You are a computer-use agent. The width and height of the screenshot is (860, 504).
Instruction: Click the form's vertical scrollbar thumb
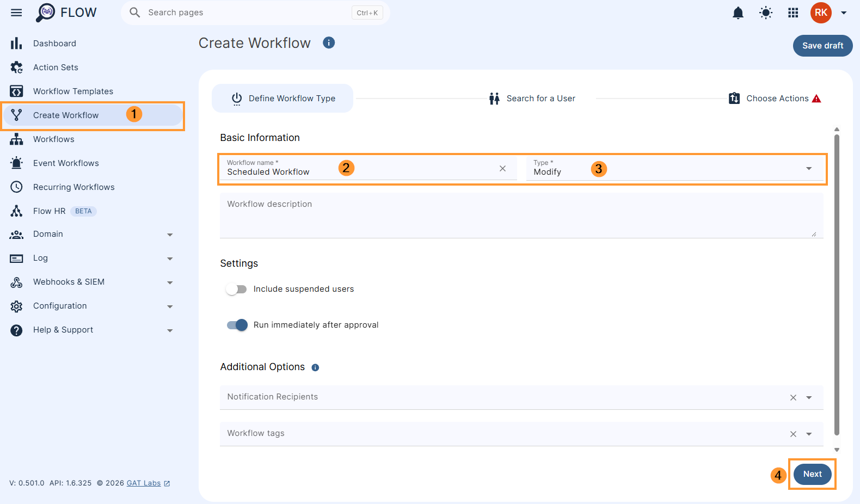[837, 285]
